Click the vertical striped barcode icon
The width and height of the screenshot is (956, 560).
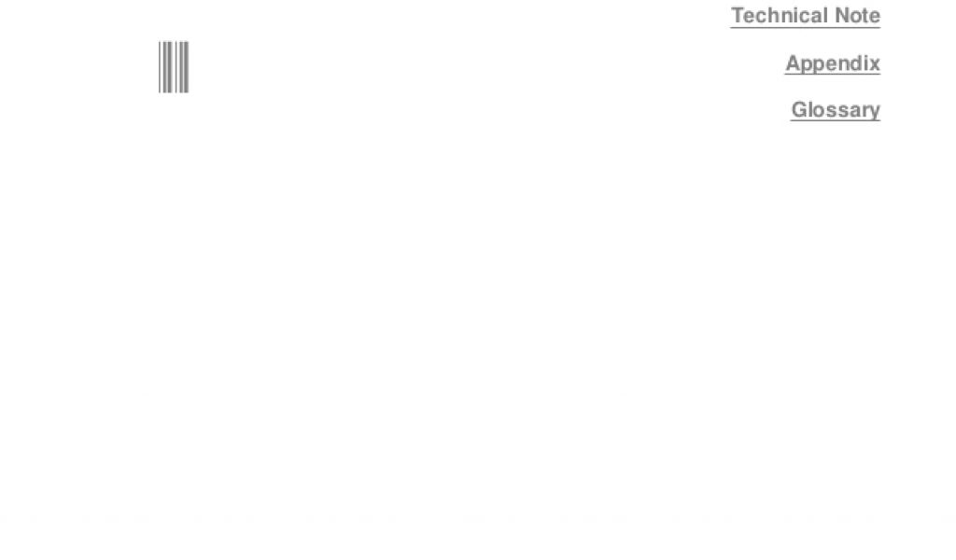(174, 67)
